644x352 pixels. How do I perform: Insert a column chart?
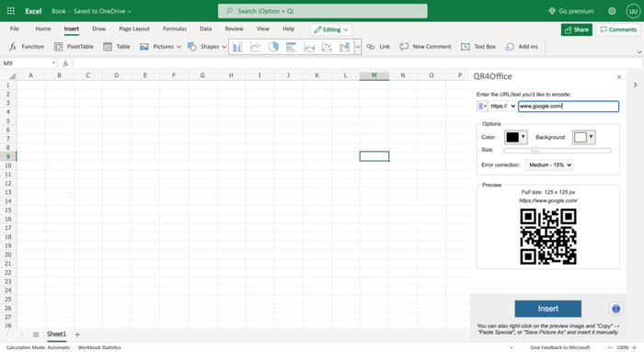(237, 47)
